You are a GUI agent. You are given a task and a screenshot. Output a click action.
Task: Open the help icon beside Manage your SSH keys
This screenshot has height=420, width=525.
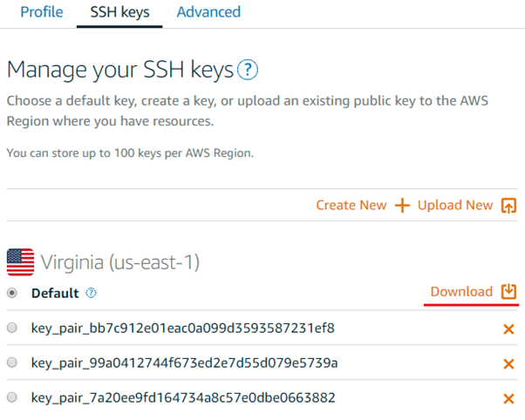[249, 70]
